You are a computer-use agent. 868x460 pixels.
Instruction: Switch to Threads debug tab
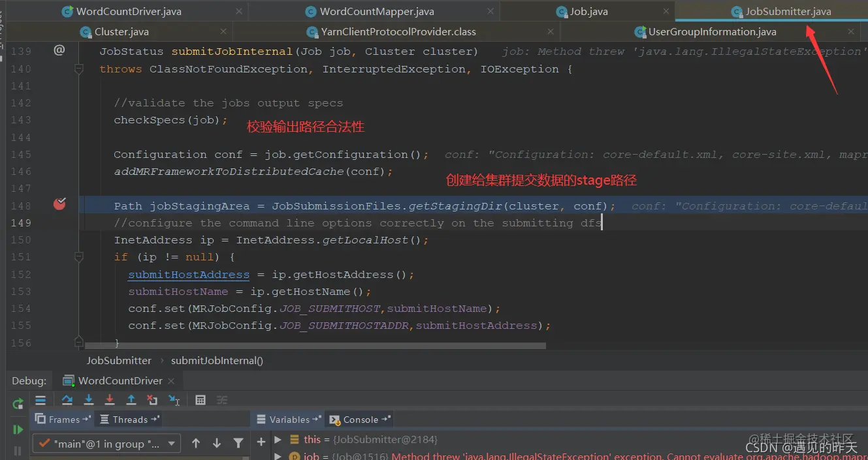[x=129, y=420]
